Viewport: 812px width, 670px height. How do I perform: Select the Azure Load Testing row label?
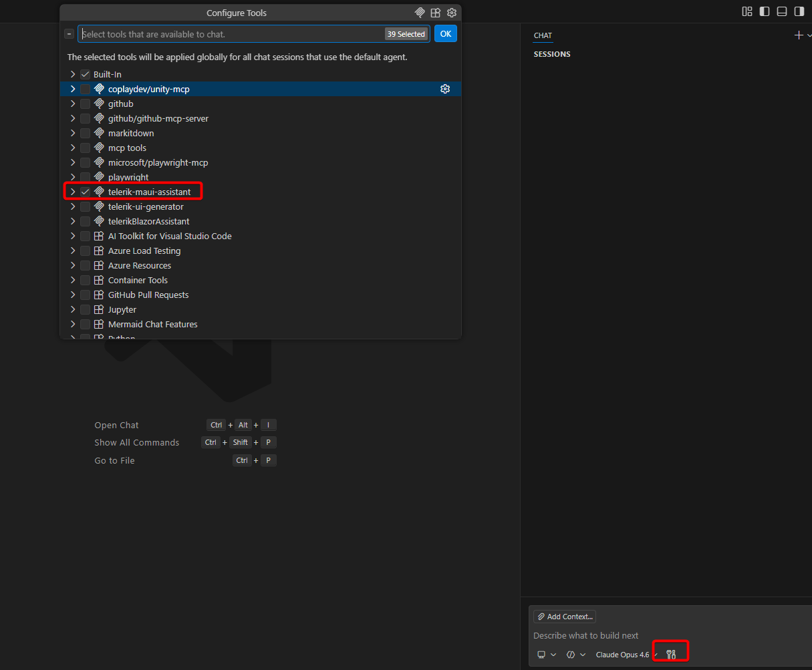pyautogui.click(x=144, y=250)
